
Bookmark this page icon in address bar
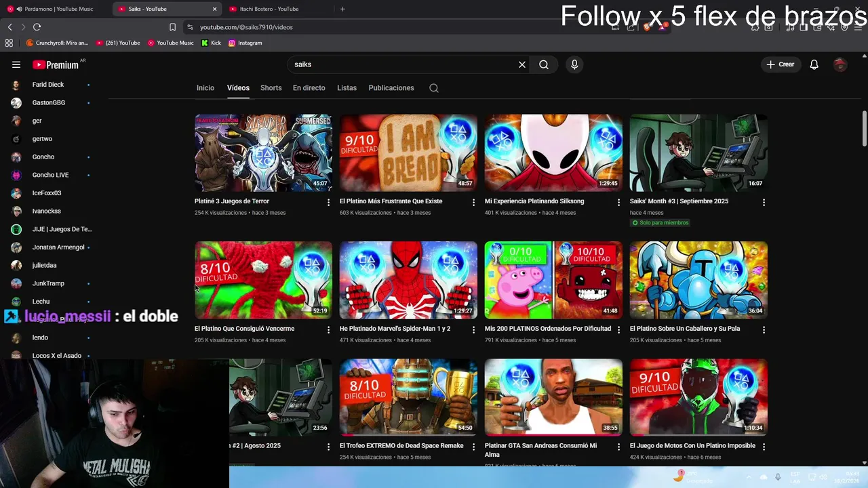(172, 27)
